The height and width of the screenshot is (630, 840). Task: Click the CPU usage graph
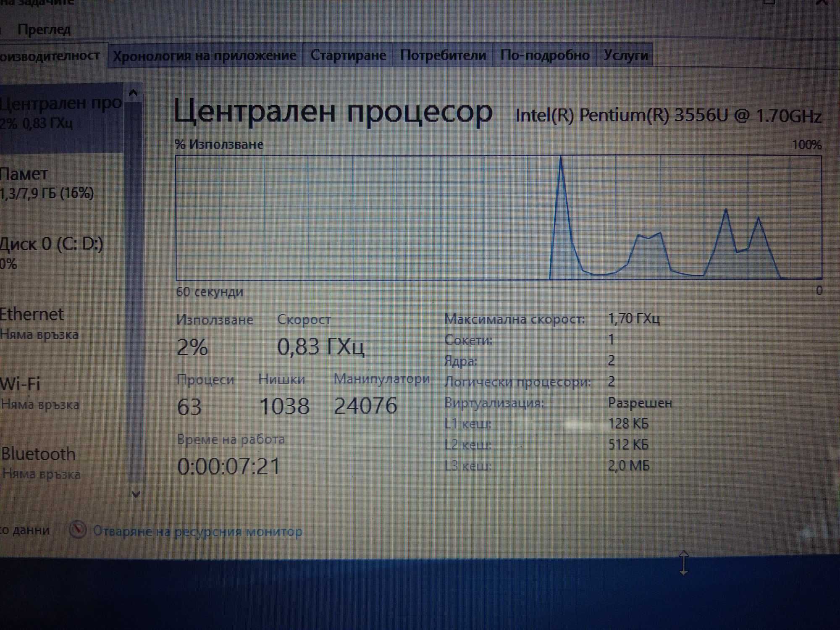tap(499, 218)
